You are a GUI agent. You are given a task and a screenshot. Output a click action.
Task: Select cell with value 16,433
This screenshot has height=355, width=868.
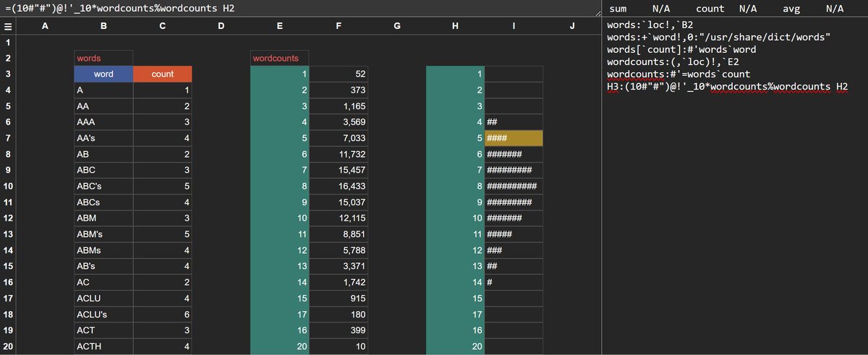point(338,185)
